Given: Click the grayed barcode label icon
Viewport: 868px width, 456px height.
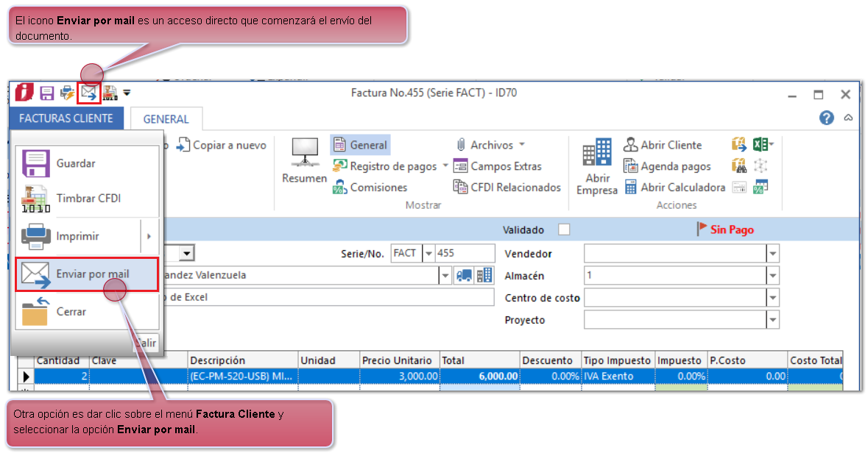Looking at the screenshot, I should click(739, 188).
